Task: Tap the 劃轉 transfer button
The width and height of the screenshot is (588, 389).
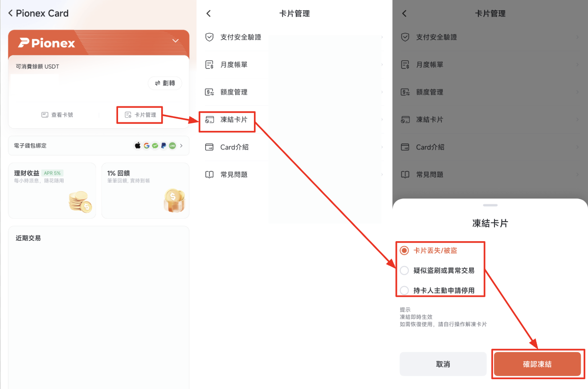Action: [165, 83]
